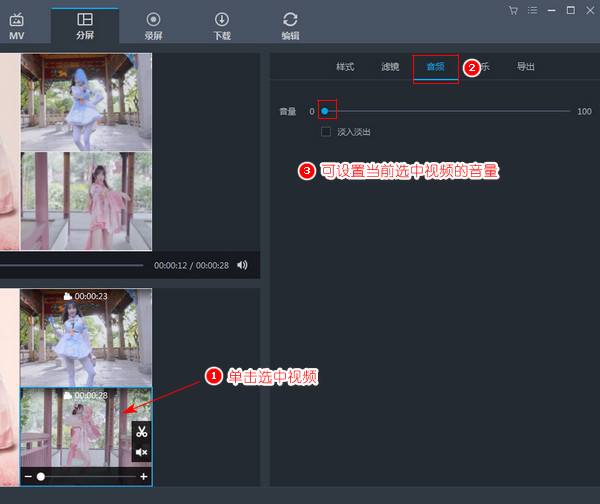Select the 00:00:28 video clip thumbnail
Viewport: 600px width, 504px height.
pos(86,437)
